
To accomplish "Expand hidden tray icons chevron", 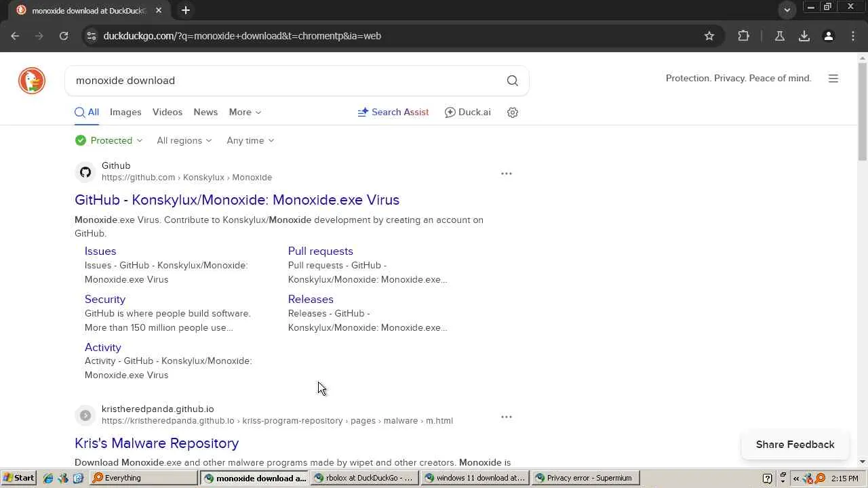I will click(796, 478).
